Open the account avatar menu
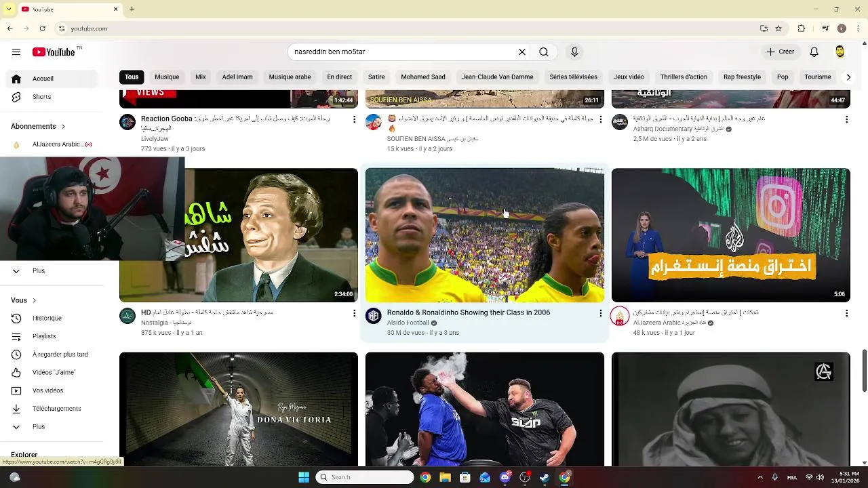 pyautogui.click(x=840, y=52)
